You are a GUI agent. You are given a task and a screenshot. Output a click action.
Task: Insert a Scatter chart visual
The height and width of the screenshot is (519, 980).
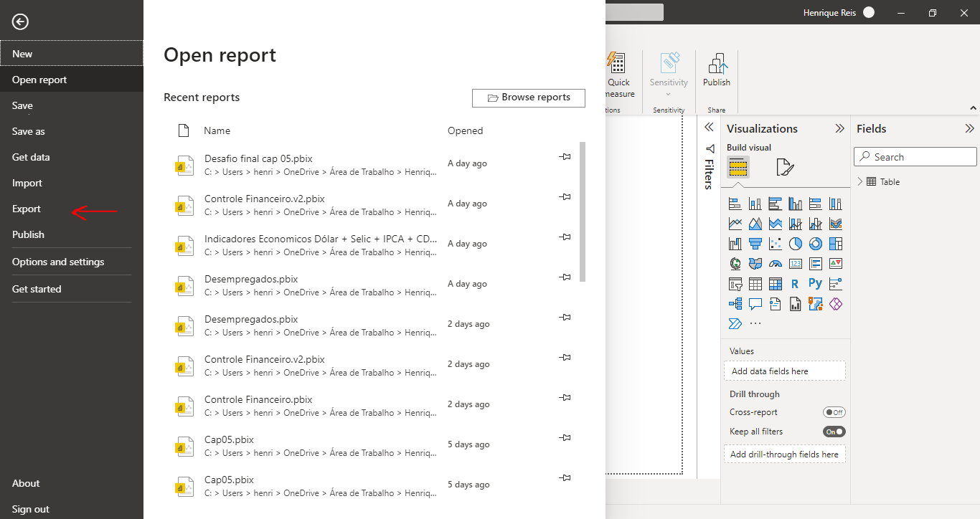[x=775, y=244]
